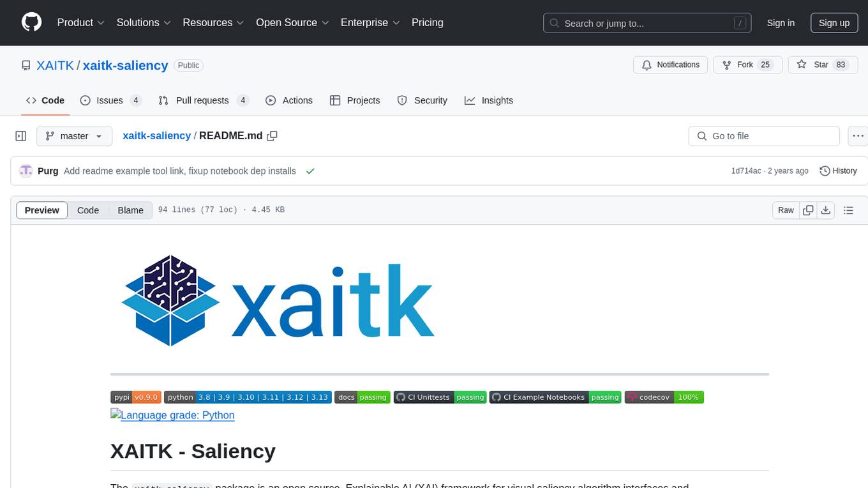Open the docs passing badge
The width and height of the screenshot is (868, 488).
point(363,397)
